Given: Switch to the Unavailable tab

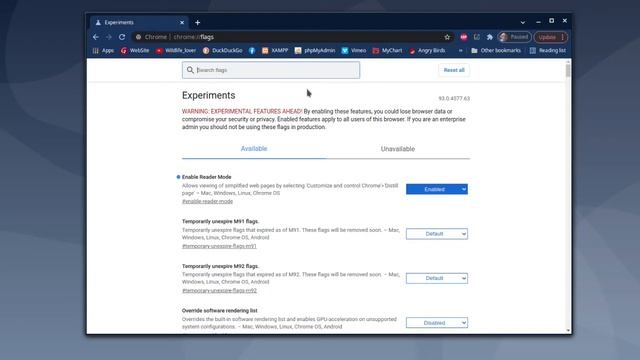Looking at the screenshot, I should point(398,149).
